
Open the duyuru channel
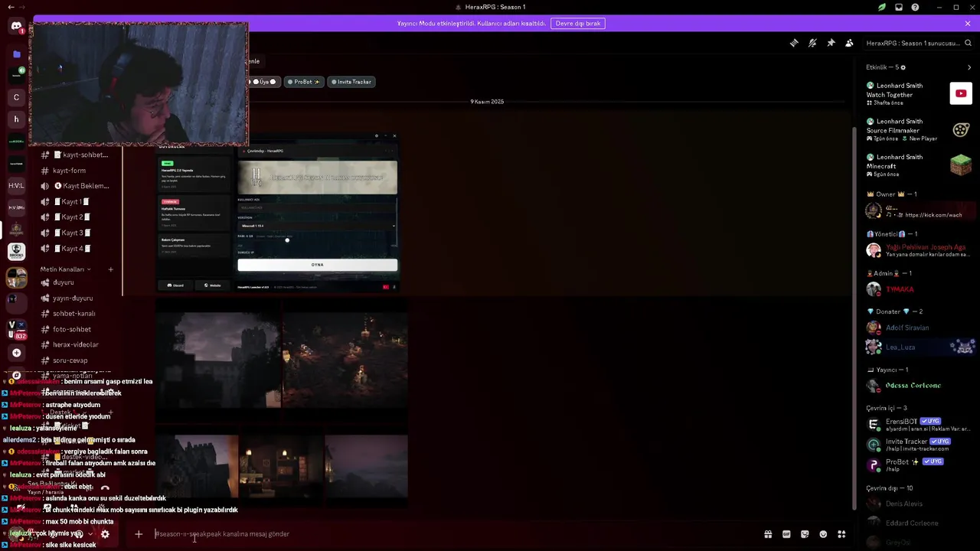coord(77,282)
